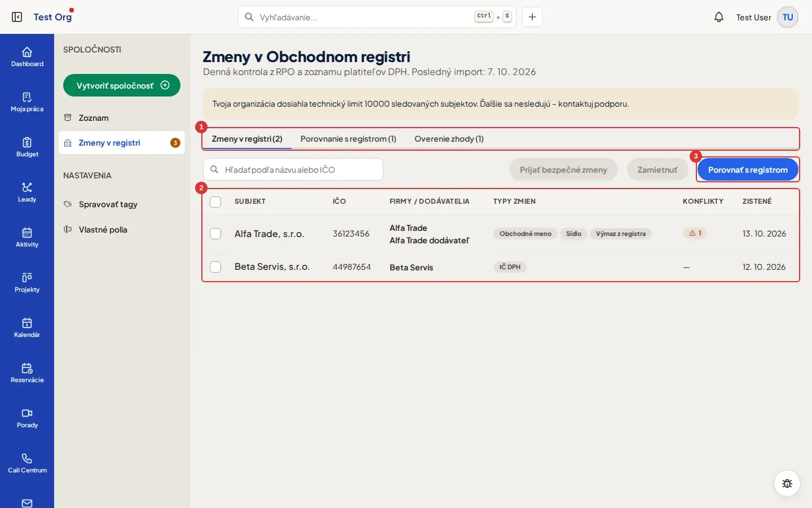Image resolution: width=812 pixels, height=508 pixels.
Task: Open the Budget module
Action: coord(27,147)
